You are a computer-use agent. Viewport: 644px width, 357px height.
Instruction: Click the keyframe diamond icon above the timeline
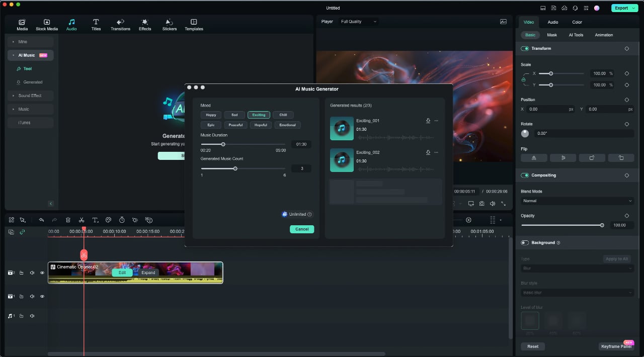(134, 220)
